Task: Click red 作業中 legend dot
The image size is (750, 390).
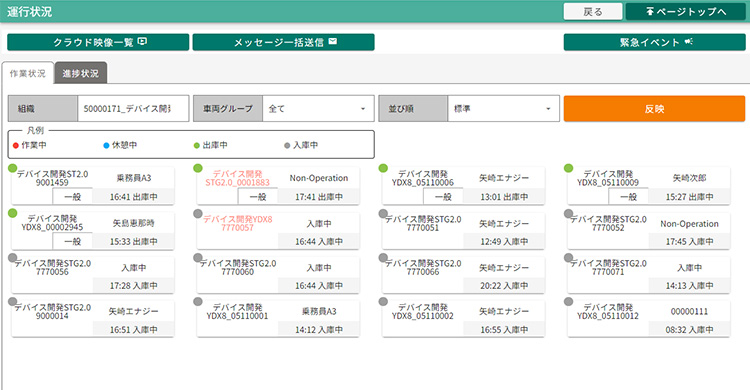Action: (x=16, y=145)
